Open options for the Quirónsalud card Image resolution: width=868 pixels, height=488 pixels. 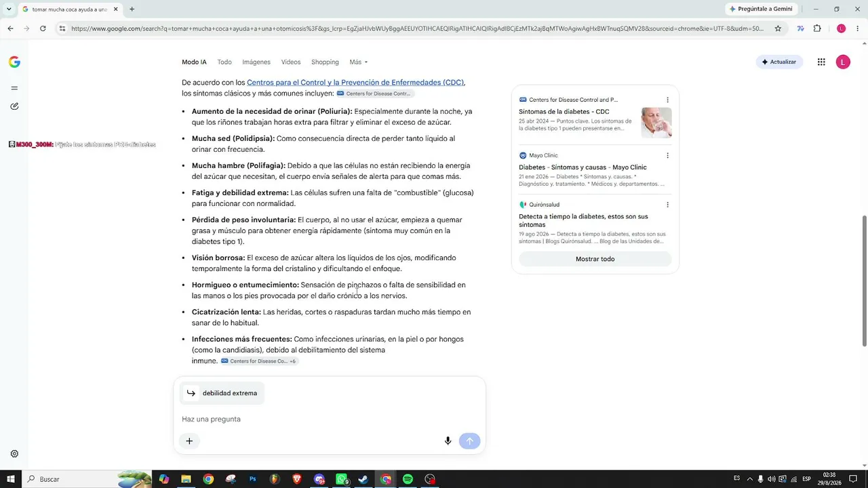(x=667, y=205)
